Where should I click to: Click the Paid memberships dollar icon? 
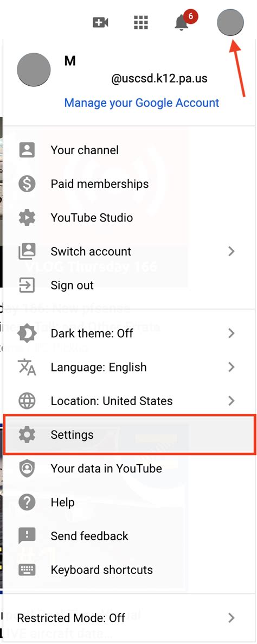(x=27, y=184)
